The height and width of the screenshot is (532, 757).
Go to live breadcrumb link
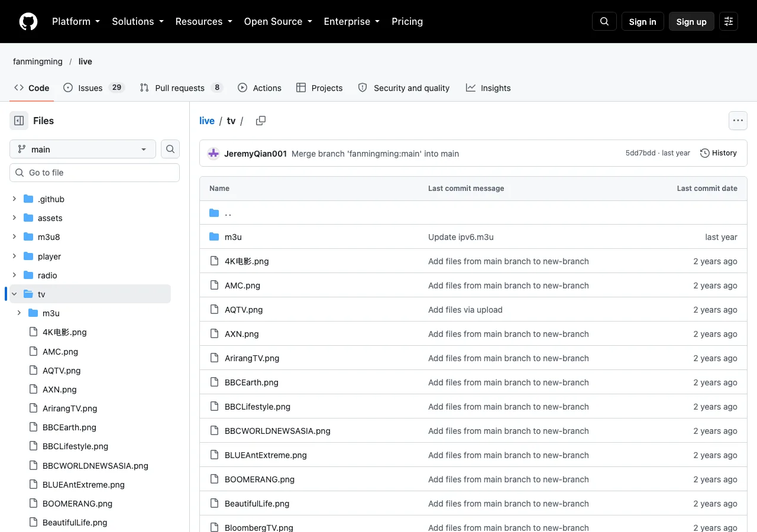point(207,121)
